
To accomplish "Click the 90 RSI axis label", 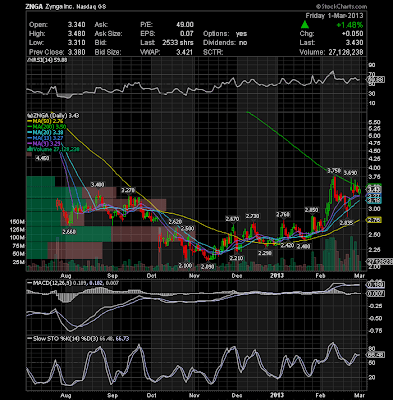I will (372, 65).
